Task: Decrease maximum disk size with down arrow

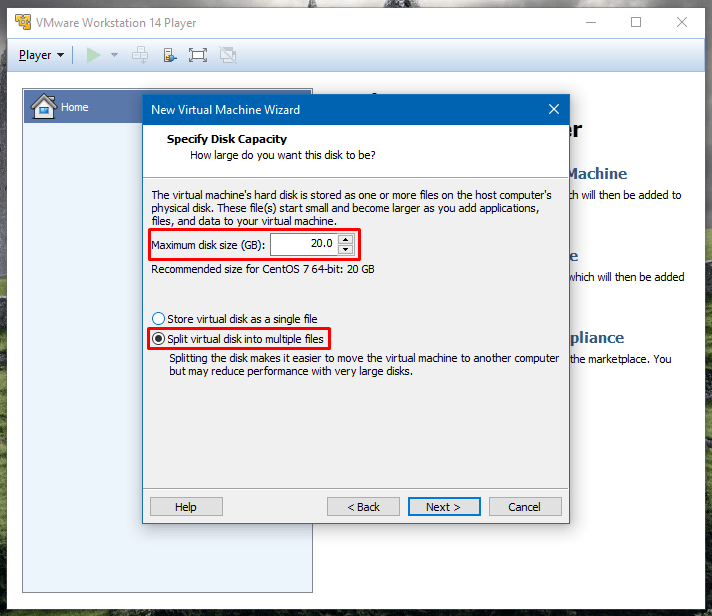Action: (x=346, y=249)
